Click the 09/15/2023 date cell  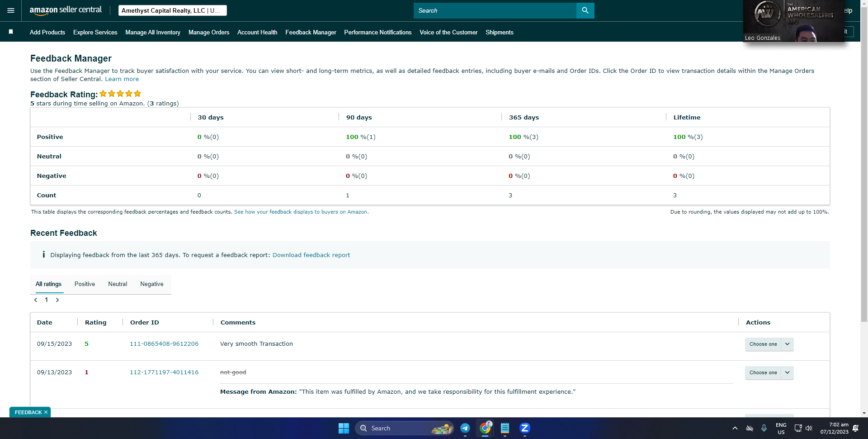(x=54, y=344)
